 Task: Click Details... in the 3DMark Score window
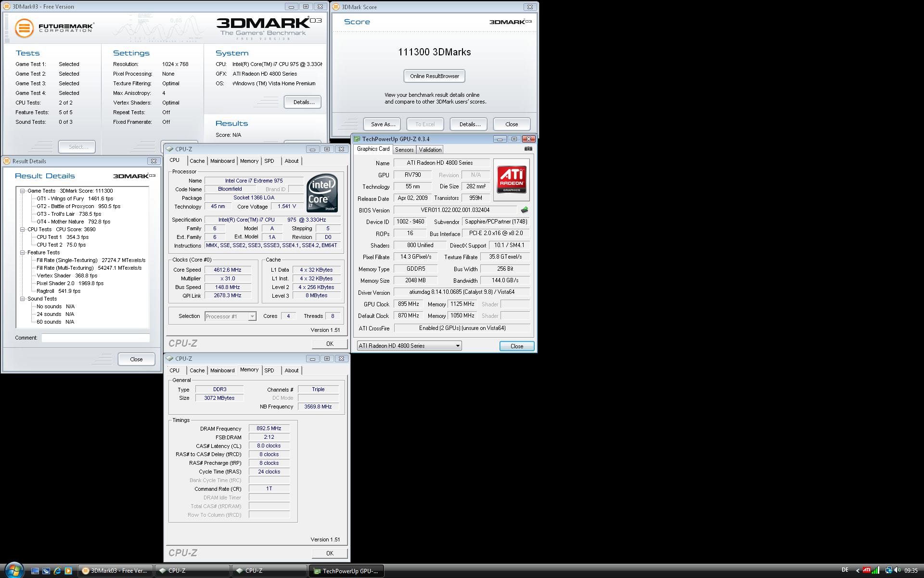coord(469,124)
